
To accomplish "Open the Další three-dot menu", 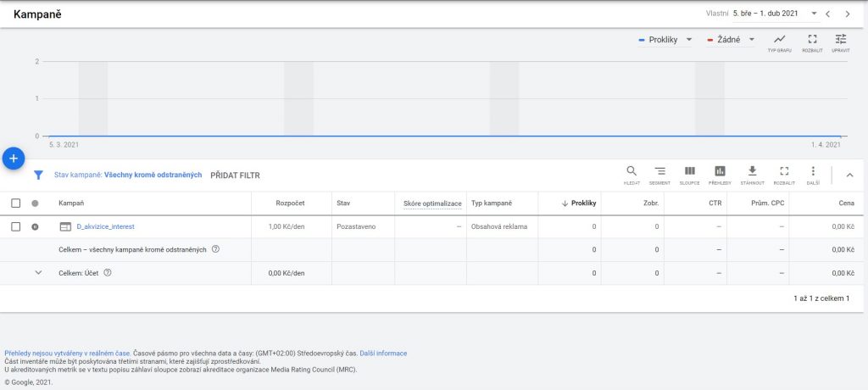I will 813,174.
